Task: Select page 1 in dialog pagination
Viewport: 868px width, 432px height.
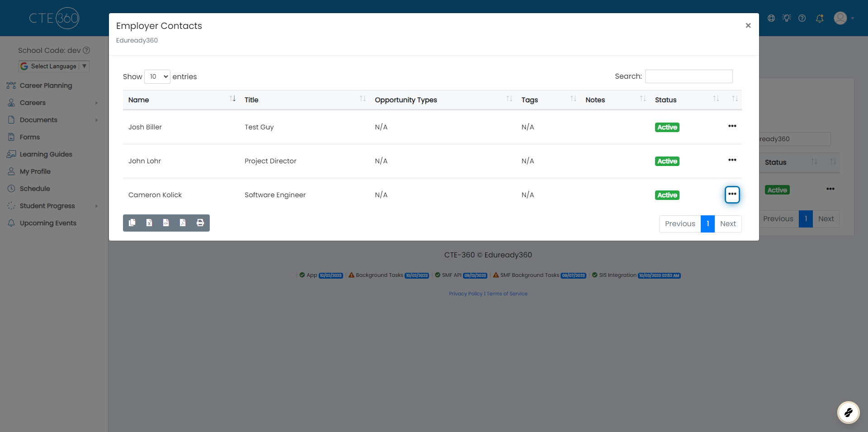Action: (708, 223)
